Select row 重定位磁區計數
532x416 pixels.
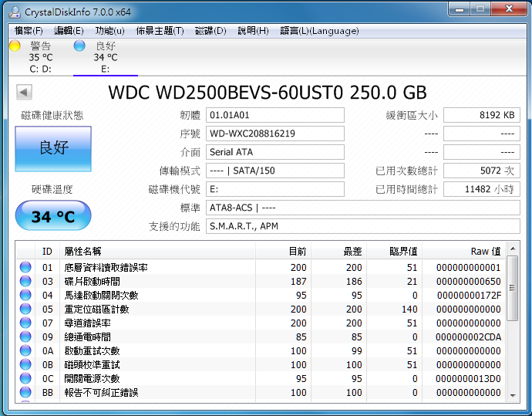tap(261, 309)
